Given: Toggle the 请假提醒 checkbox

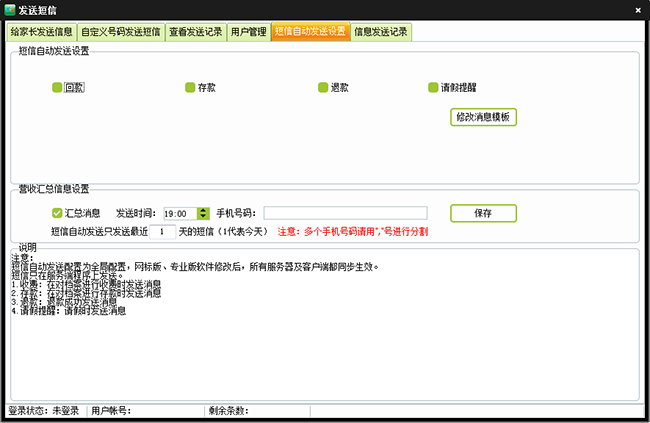Looking at the screenshot, I should tap(434, 88).
